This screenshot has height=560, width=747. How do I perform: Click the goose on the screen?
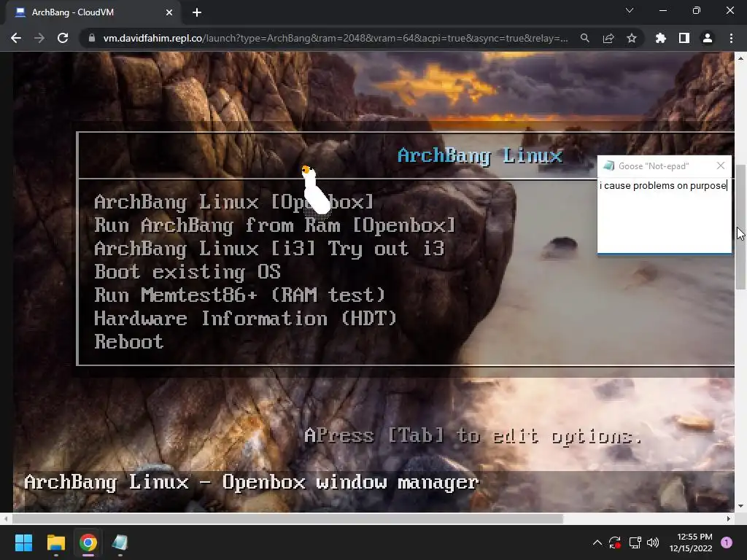point(315,190)
